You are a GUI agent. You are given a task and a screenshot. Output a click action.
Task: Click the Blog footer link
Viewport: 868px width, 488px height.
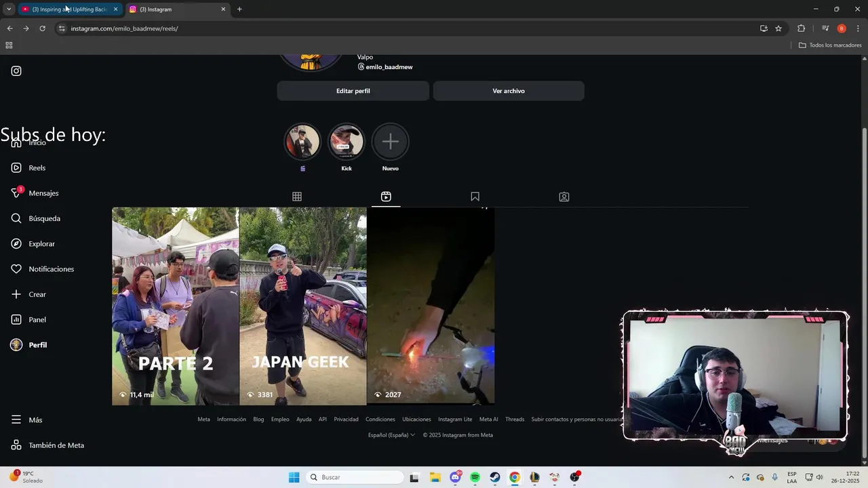pos(258,420)
